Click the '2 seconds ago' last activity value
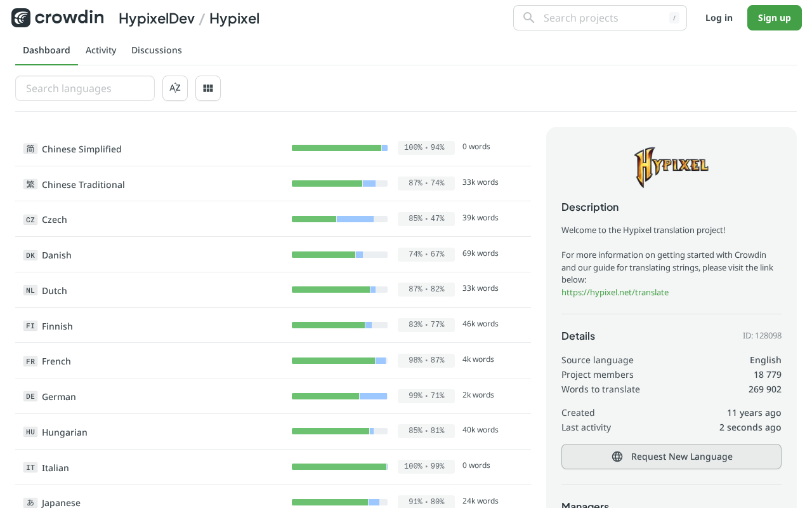The height and width of the screenshot is (508, 812). tap(750, 427)
